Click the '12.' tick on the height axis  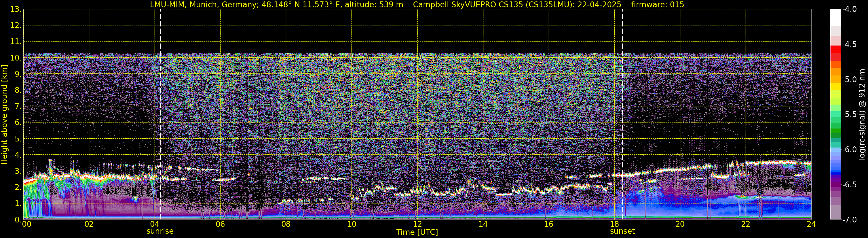tap(16, 26)
